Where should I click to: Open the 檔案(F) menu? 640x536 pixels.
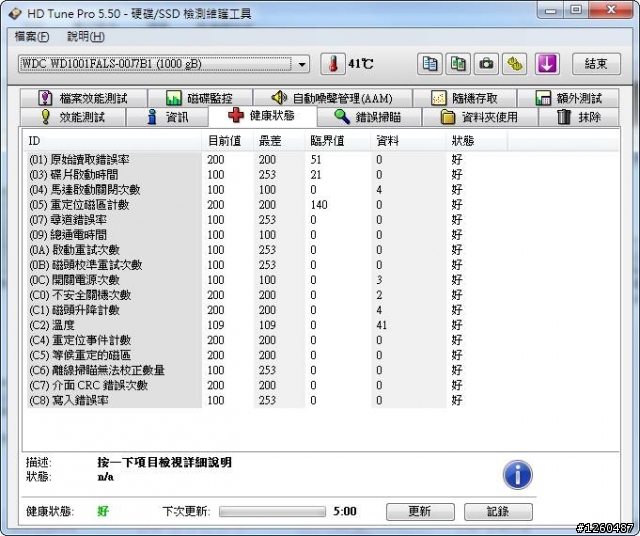tap(32, 37)
